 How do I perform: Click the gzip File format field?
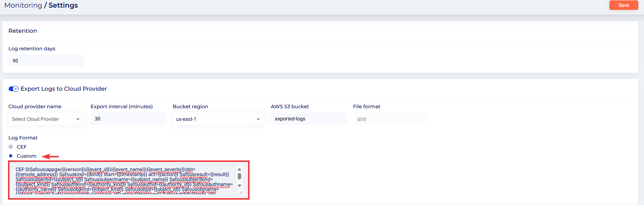[x=391, y=119]
